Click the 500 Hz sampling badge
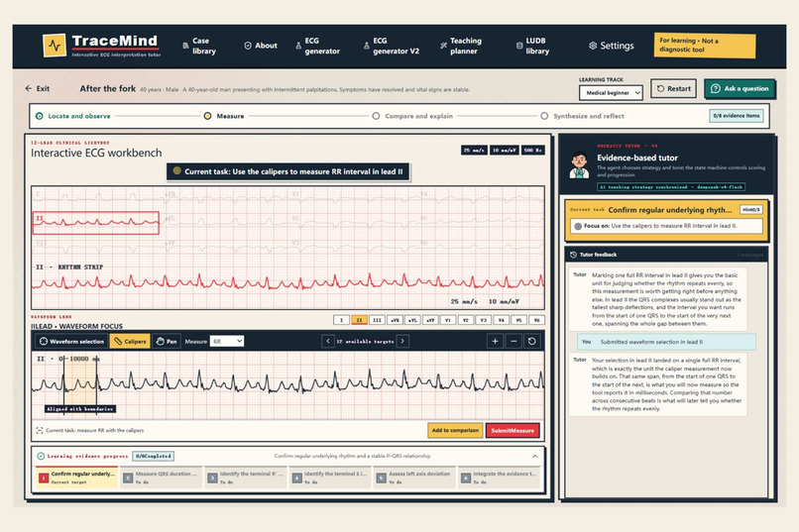Image resolution: width=799 pixels, height=532 pixels. click(x=533, y=151)
